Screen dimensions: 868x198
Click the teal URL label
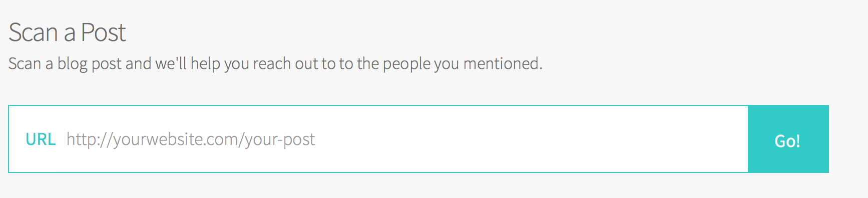tap(41, 139)
